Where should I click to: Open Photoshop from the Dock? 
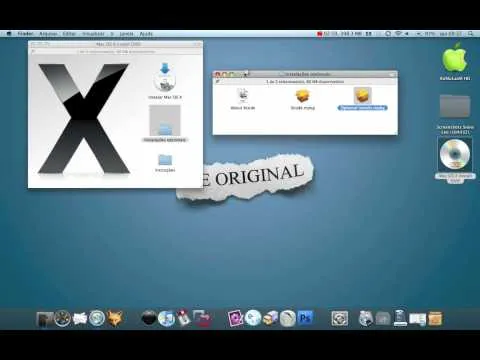coord(305,318)
